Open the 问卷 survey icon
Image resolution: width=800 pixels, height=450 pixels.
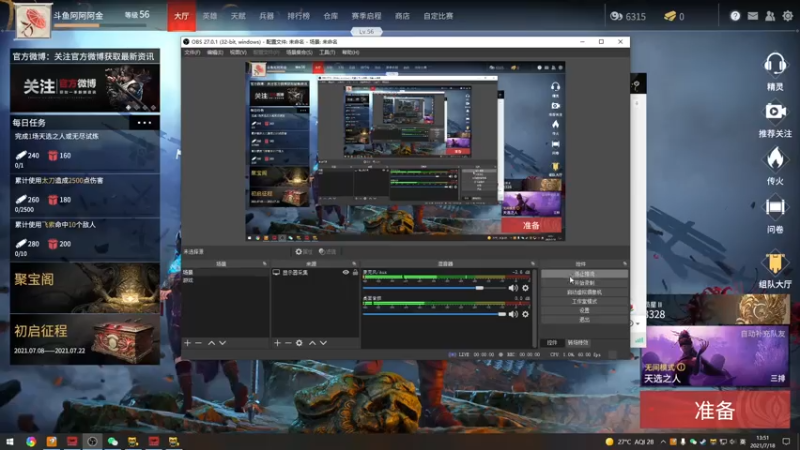click(x=774, y=207)
